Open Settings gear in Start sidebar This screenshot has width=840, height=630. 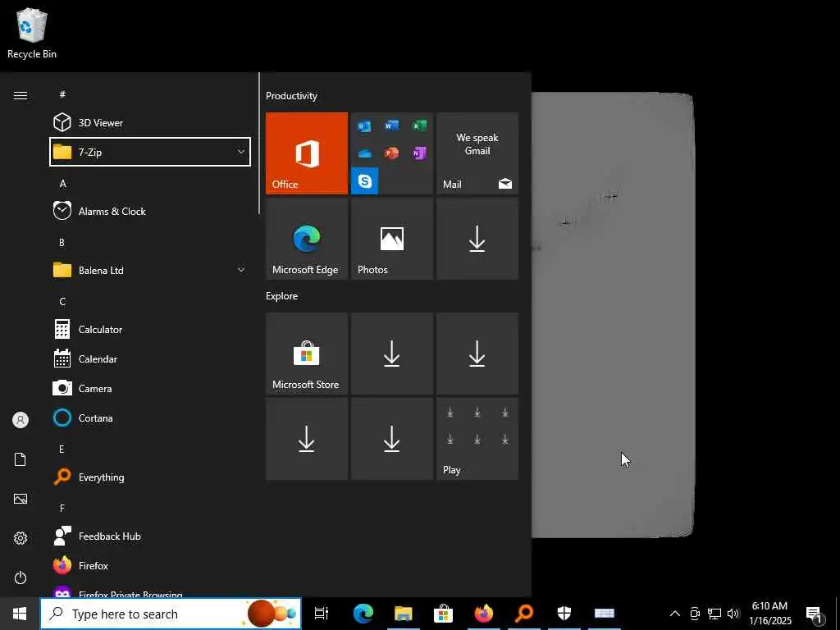click(21, 538)
